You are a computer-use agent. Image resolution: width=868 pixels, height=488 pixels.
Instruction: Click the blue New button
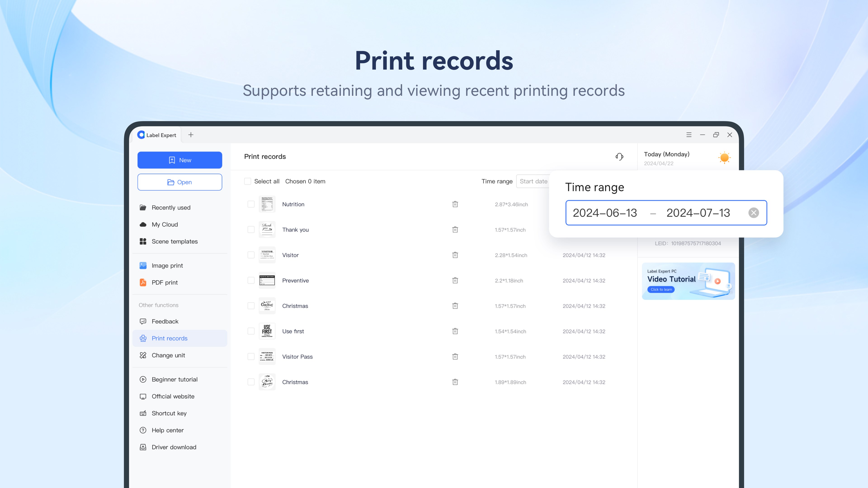pos(180,160)
